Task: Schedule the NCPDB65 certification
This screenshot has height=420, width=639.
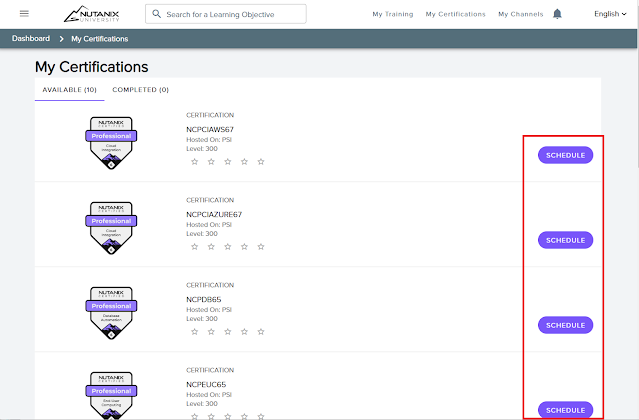Action: [565, 325]
